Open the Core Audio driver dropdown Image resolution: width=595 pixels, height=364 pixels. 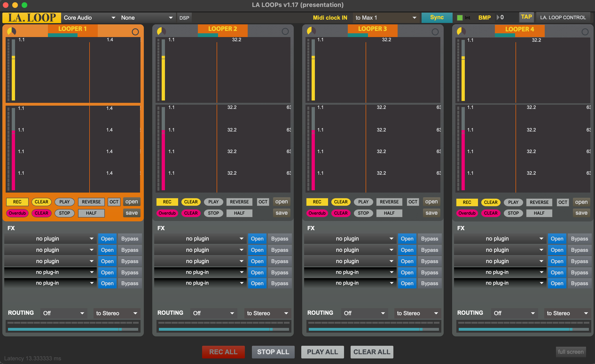click(x=89, y=18)
